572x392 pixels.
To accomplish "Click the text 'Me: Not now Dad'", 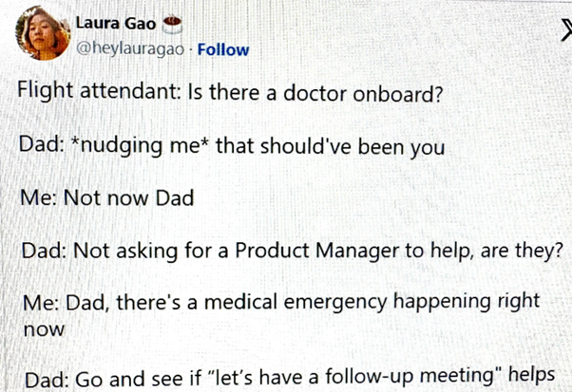I will click(x=106, y=198).
